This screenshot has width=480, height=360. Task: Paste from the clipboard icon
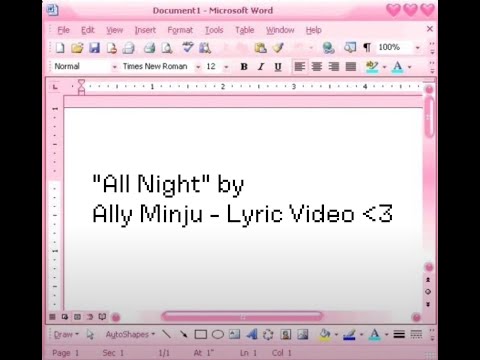[260, 48]
